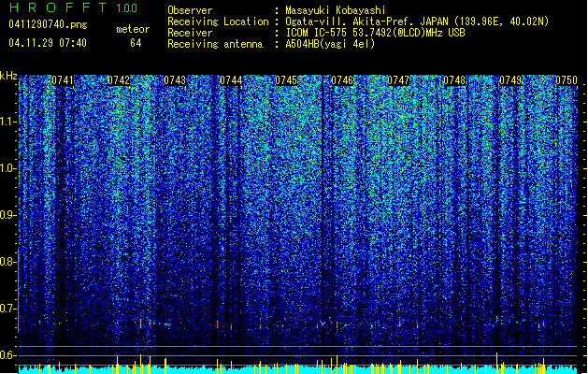588x374 pixels.
Task: Click the meteor count label
Action: (133, 29)
